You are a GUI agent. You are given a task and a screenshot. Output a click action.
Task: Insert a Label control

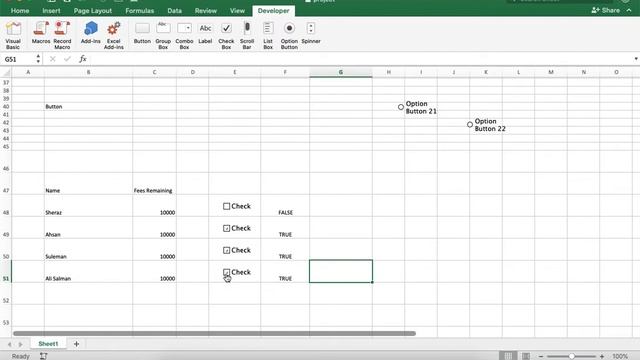coord(205,33)
